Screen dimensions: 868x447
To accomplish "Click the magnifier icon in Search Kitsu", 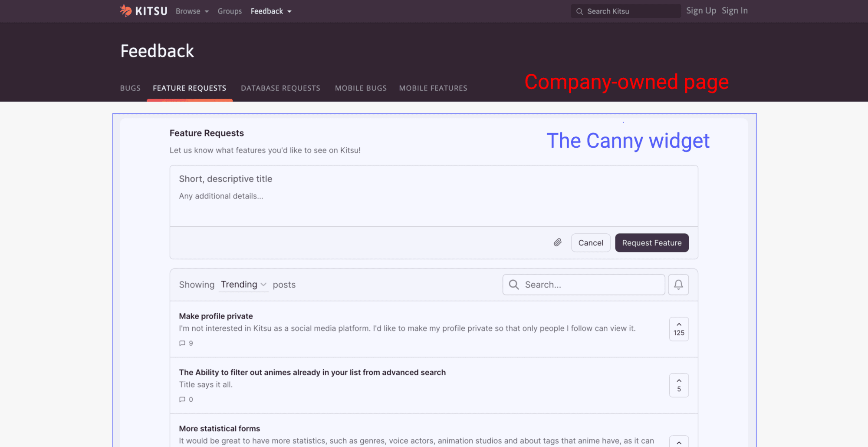I will pyautogui.click(x=579, y=11).
